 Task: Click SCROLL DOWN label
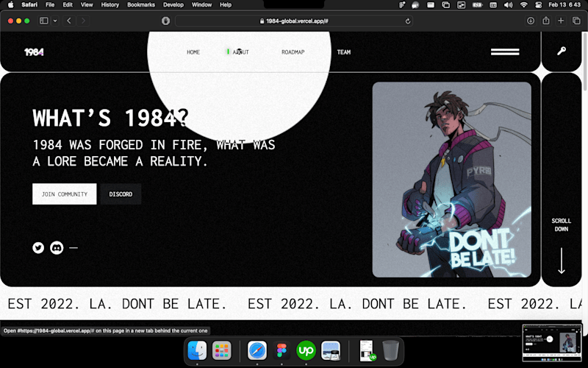(x=562, y=225)
